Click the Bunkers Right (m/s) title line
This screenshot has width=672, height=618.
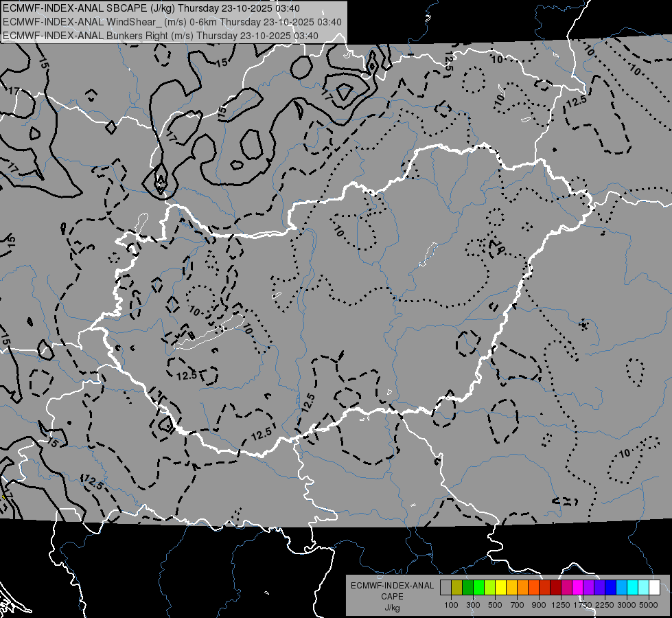(161, 36)
